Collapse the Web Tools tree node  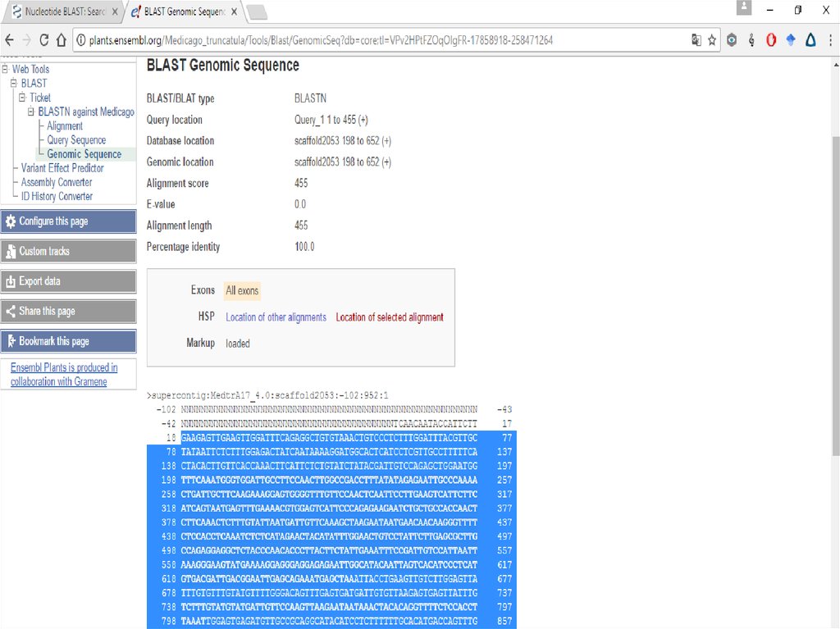5,70
